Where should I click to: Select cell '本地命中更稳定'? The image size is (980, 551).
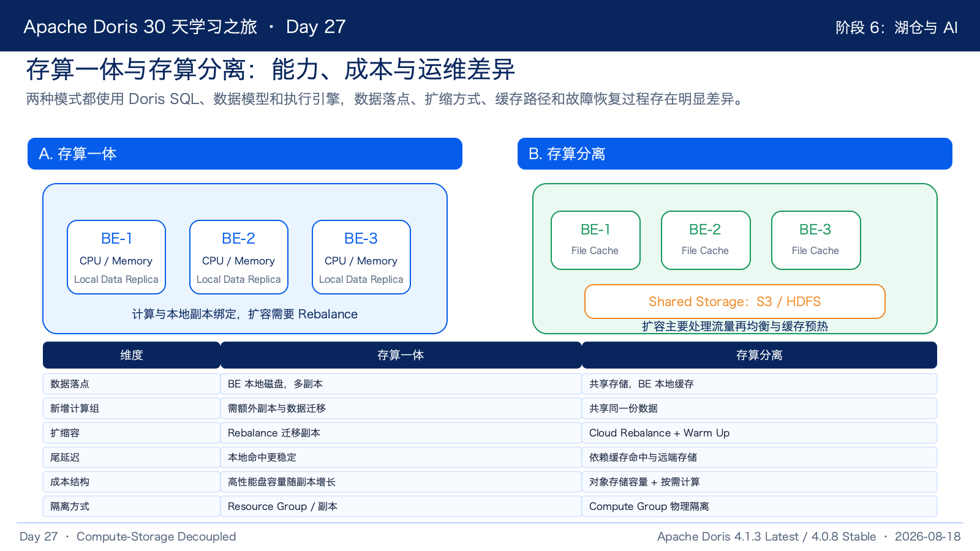(x=401, y=457)
